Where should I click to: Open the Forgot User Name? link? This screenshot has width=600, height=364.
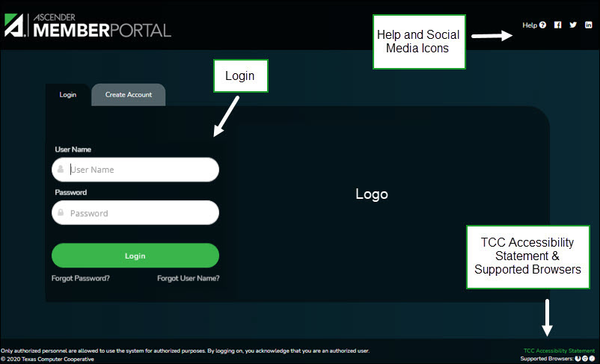[x=189, y=278]
